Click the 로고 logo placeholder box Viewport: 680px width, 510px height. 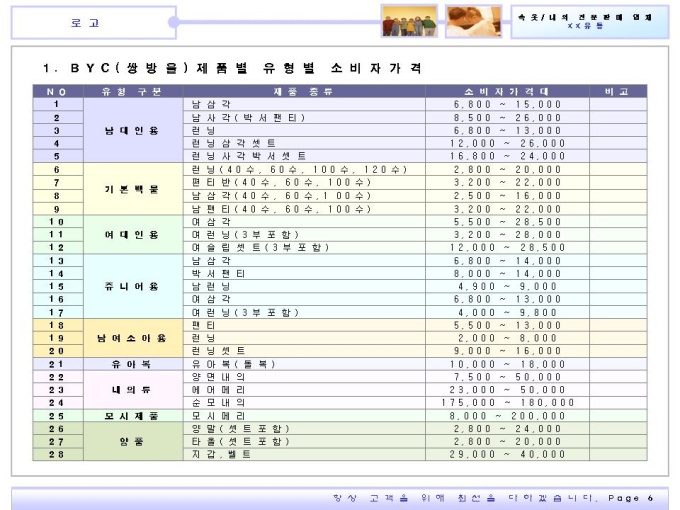coord(93,23)
